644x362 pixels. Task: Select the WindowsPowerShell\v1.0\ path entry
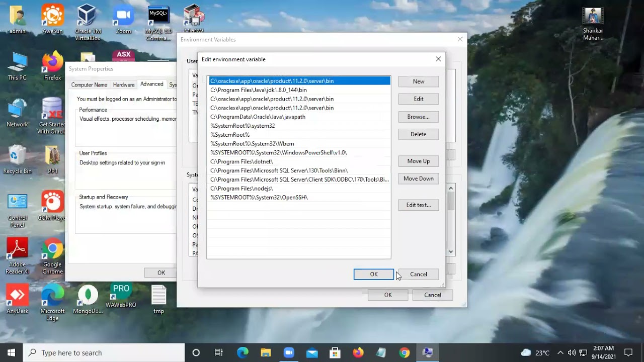(299, 152)
